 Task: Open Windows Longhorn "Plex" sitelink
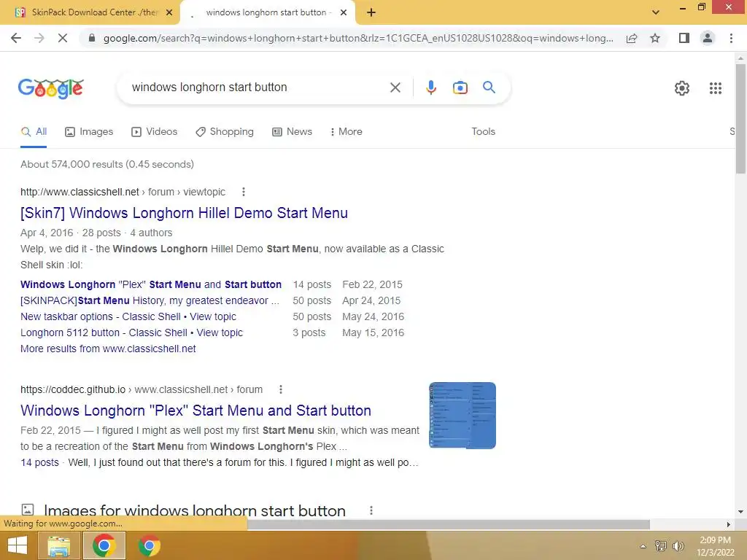click(x=151, y=285)
